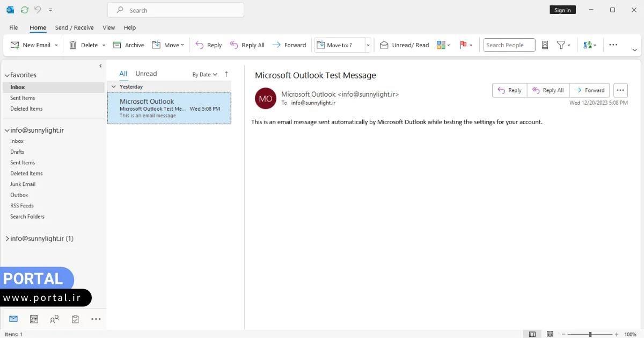Click the Sign in button

coord(562,10)
